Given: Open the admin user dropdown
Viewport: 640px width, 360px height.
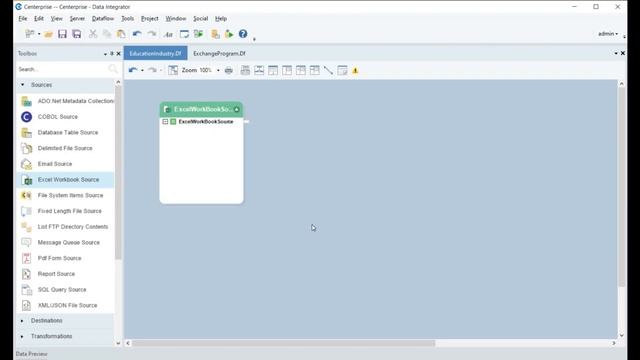Looking at the screenshot, I should click(x=608, y=34).
